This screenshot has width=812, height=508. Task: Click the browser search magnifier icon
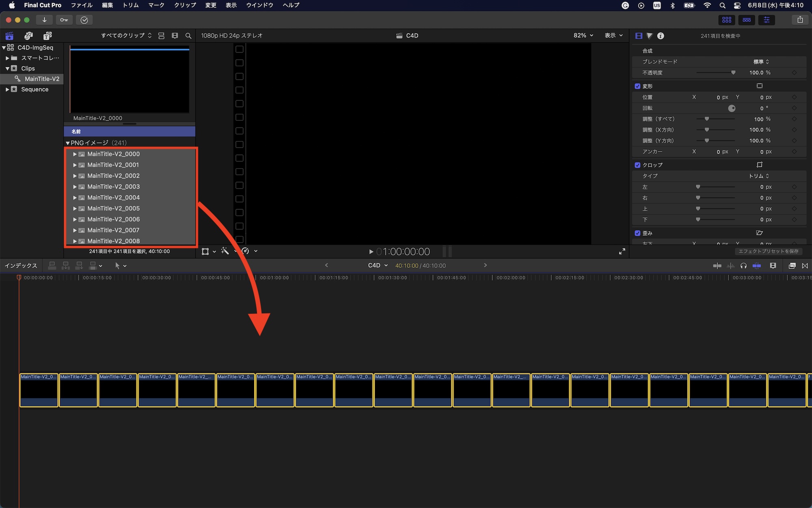click(x=188, y=36)
